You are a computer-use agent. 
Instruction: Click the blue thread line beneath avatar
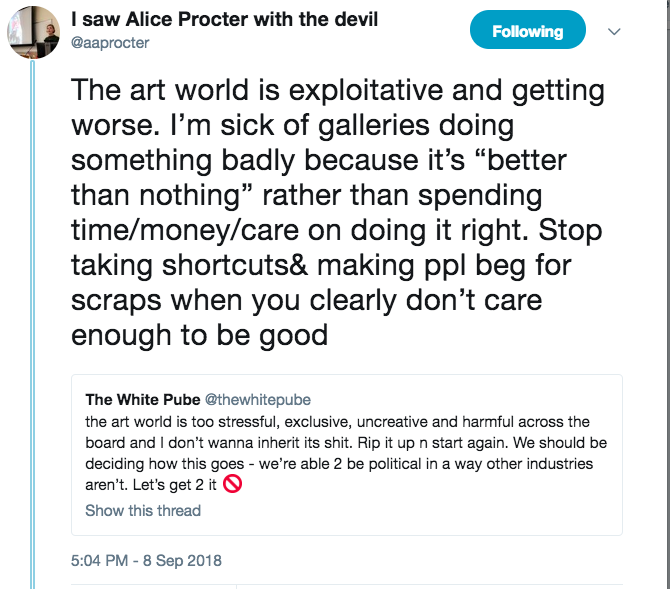(x=32, y=300)
